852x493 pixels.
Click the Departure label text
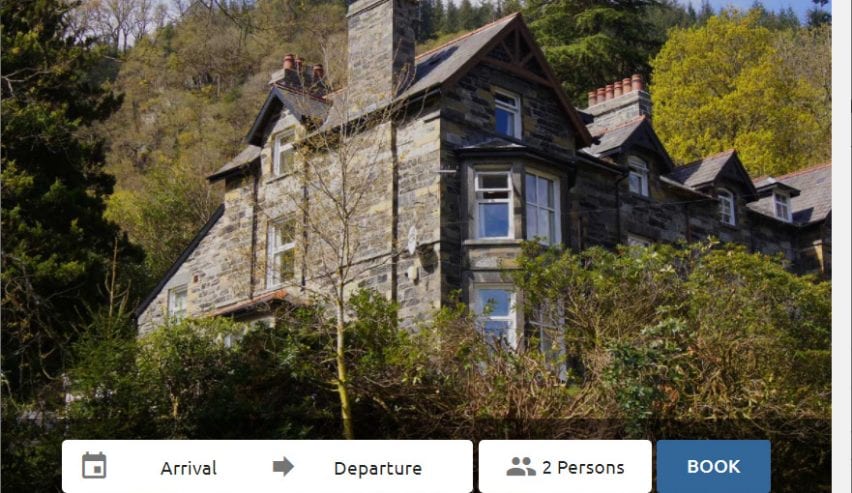[378, 468]
